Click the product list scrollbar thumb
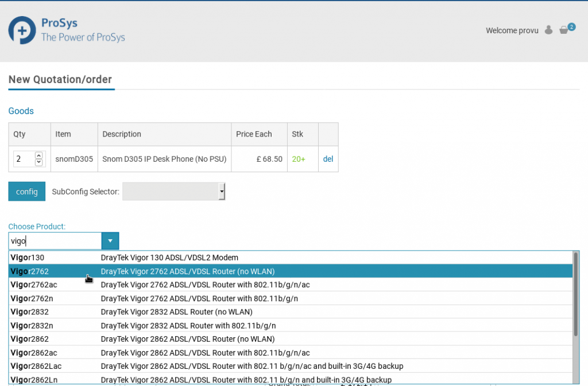The height and width of the screenshot is (386, 588). click(576, 294)
